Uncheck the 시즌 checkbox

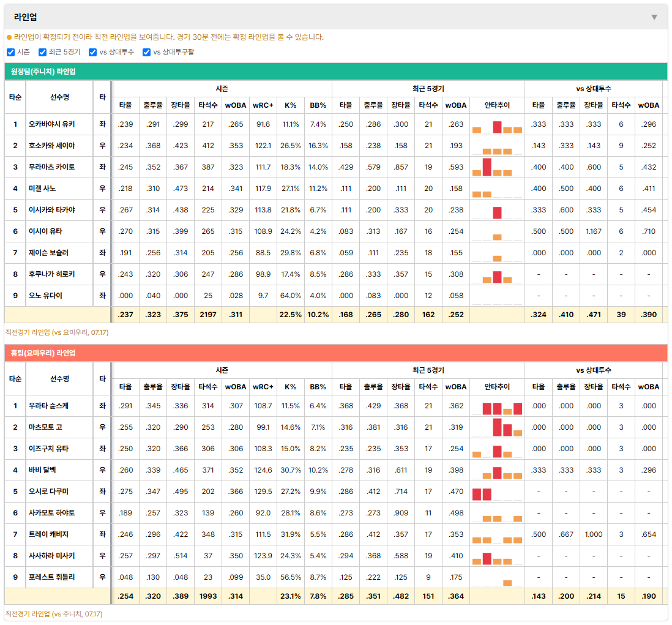(x=11, y=52)
